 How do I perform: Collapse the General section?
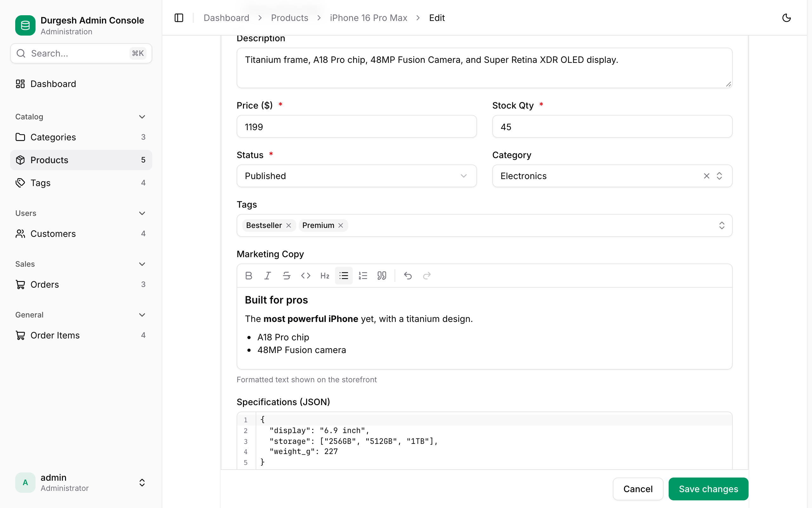click(x=81, y=315)
